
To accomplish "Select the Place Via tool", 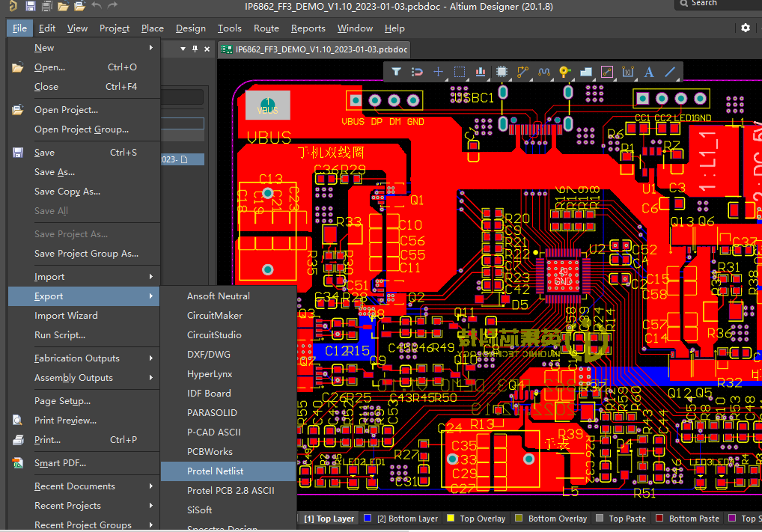I will 564,72.
